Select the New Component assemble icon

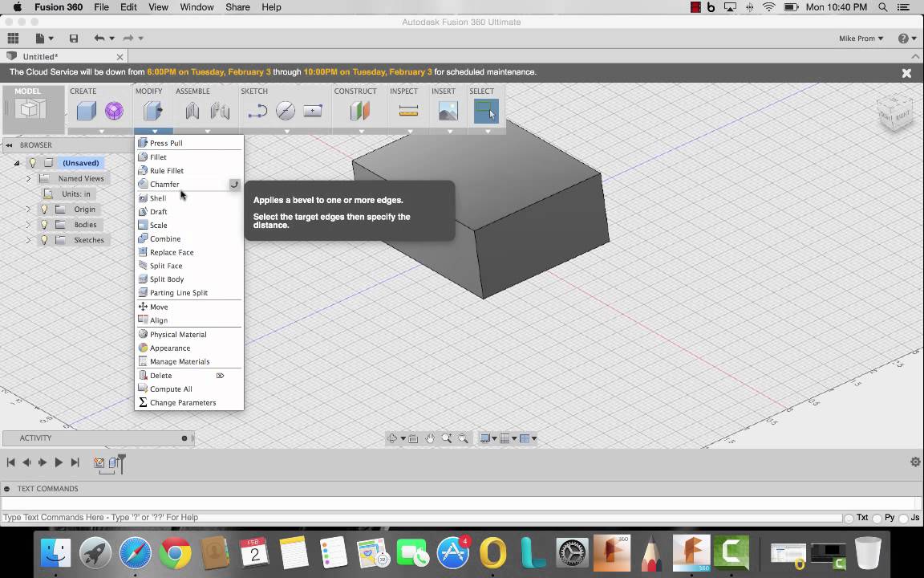[192, 110]
